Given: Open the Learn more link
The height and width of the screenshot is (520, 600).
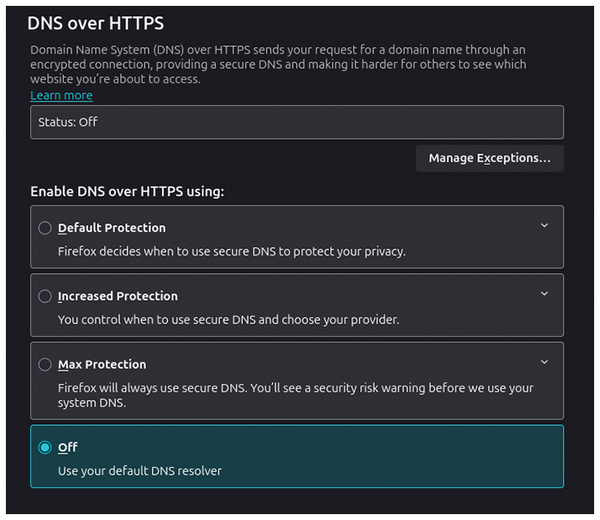Looking at the screenshot, I should tap(61, 95).
